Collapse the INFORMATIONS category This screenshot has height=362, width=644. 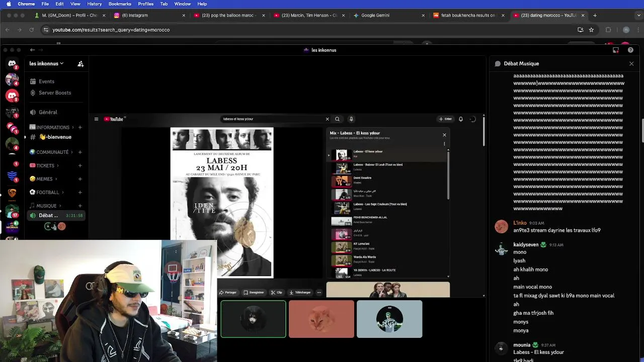click(52, 128)
